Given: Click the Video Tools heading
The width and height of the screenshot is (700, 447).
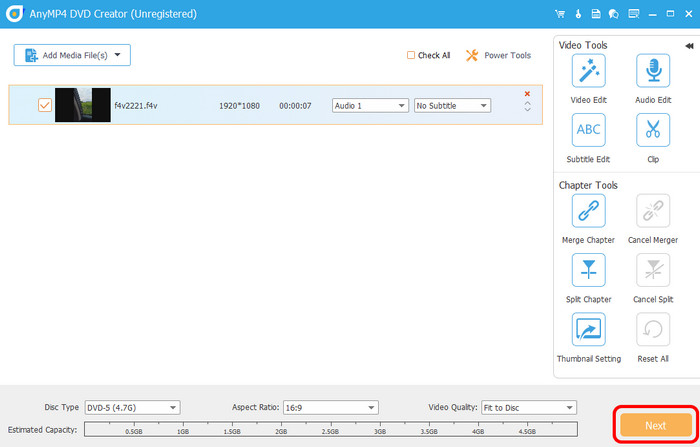Looking at the screenshot, I should (583, 45).
